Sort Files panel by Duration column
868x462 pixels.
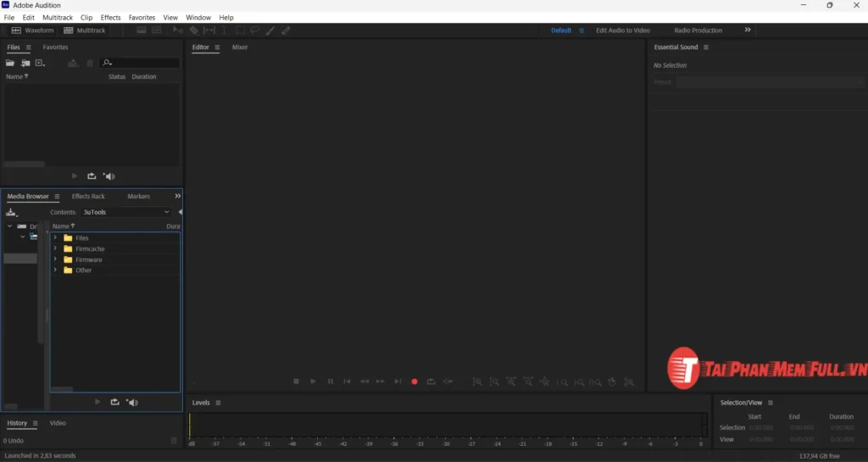144,77
